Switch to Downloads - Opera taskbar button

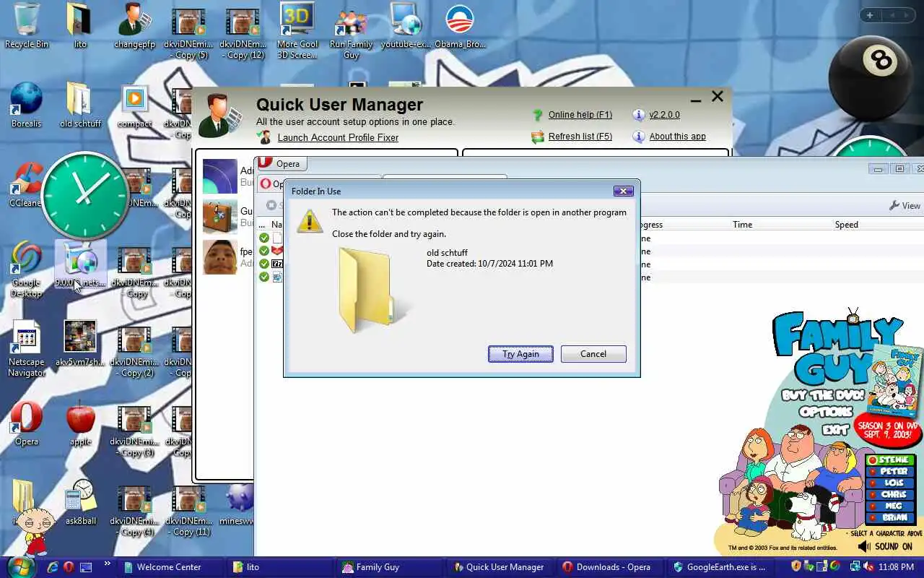pyautogui.click(x=610, y=567)
